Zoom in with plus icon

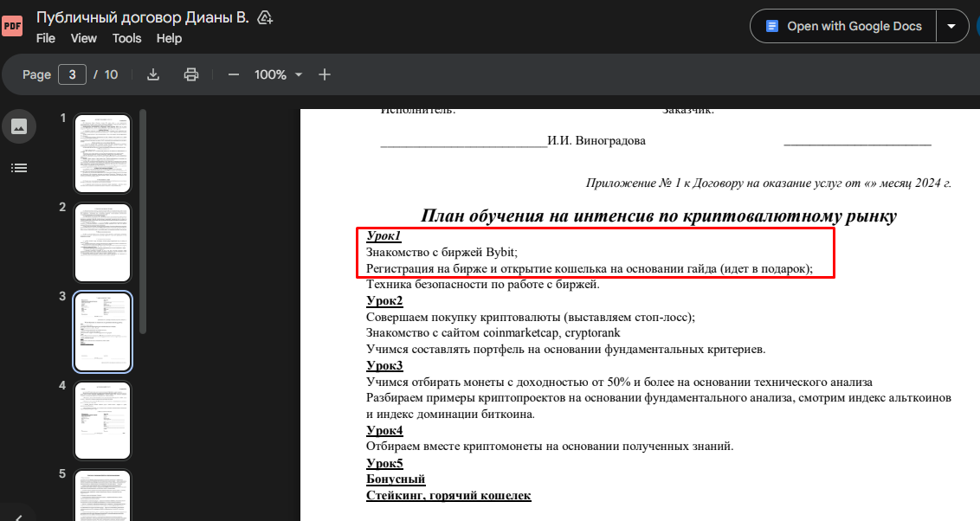click(x=325, y=74)
